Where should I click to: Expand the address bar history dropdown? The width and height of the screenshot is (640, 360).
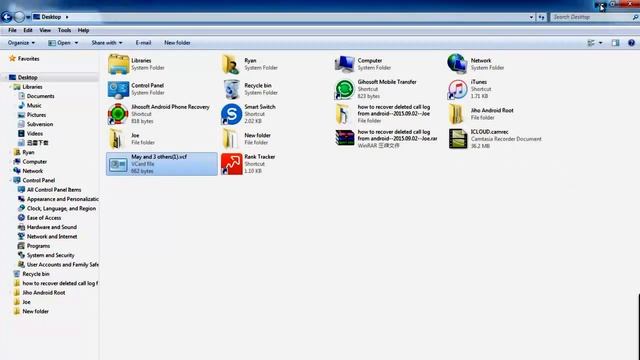click(531, 17)
